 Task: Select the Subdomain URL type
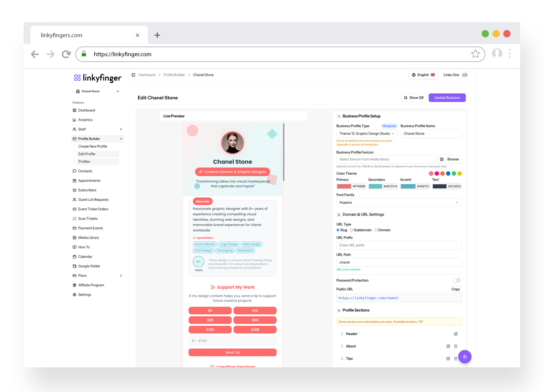click(352, 230)
